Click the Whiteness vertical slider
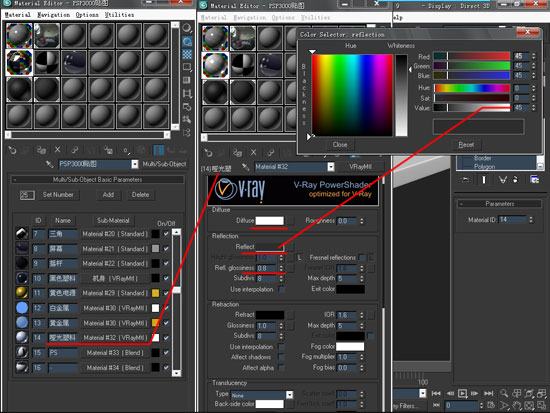Viewport: 550px width, 413px height. pyautogui.click(x=402, y=95)
